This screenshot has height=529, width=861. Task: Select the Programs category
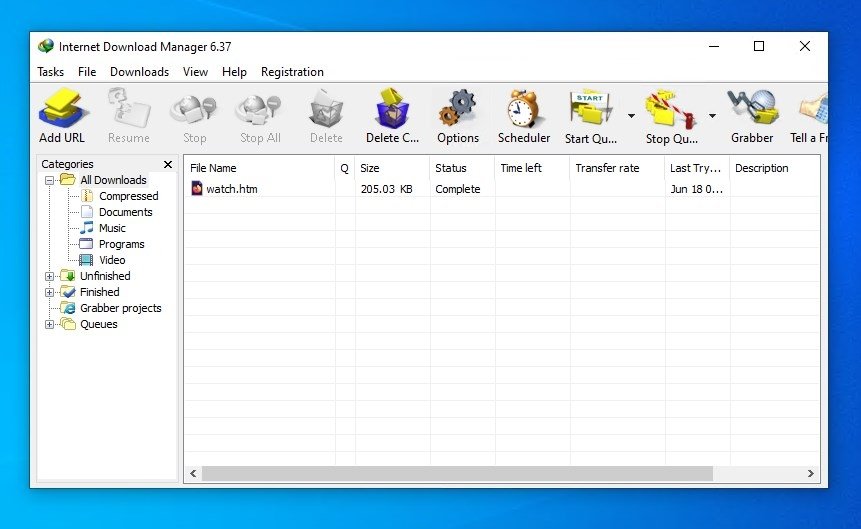tap(121, 244)
